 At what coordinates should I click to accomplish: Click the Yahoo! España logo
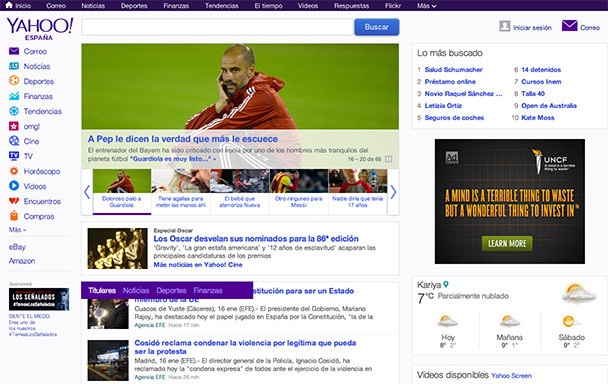click(40, 29)
